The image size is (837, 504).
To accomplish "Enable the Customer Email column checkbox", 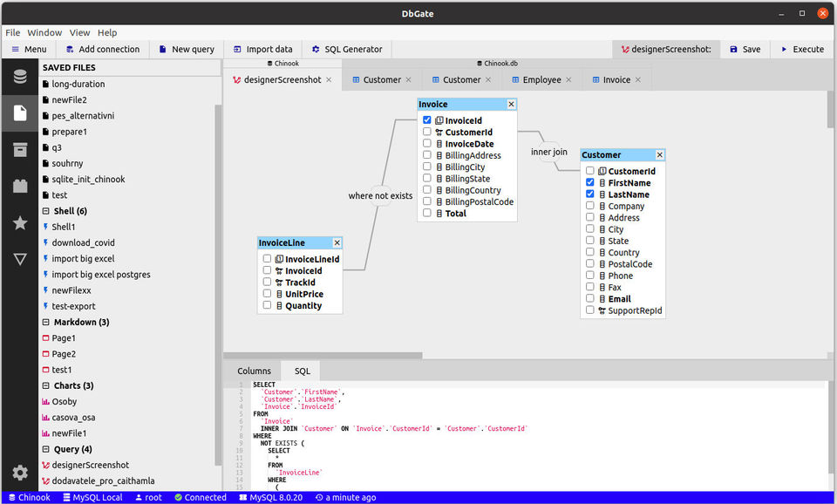I will [x=590, y=299].
